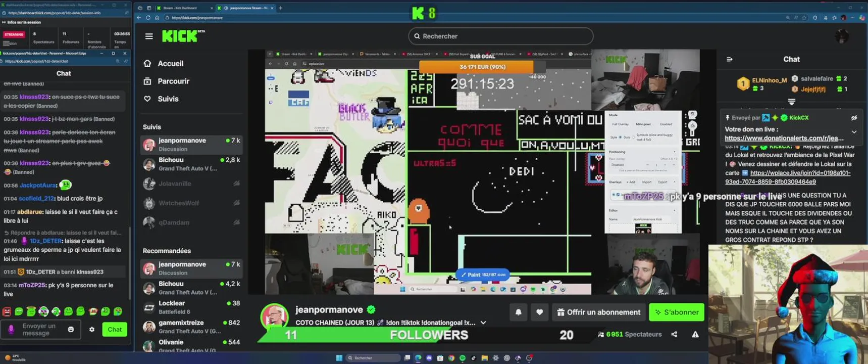Select jeanpormanove under Recommandées
868x364 pixels.
[191, 268]
